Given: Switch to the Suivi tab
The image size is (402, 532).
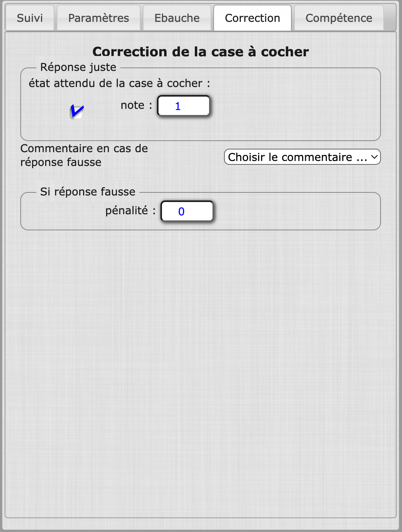Looking at the screenshot, I should (30, 18).
